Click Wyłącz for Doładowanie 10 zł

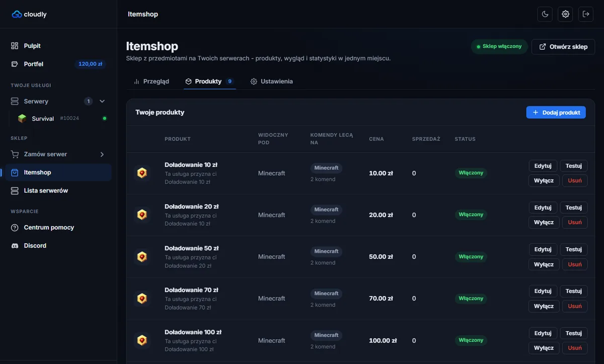[544, 180]
